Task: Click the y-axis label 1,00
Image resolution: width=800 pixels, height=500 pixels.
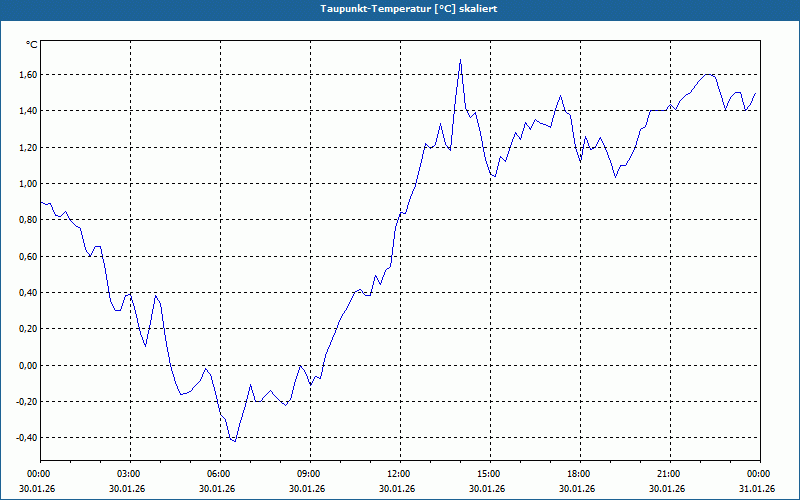Action: [29, 184]
